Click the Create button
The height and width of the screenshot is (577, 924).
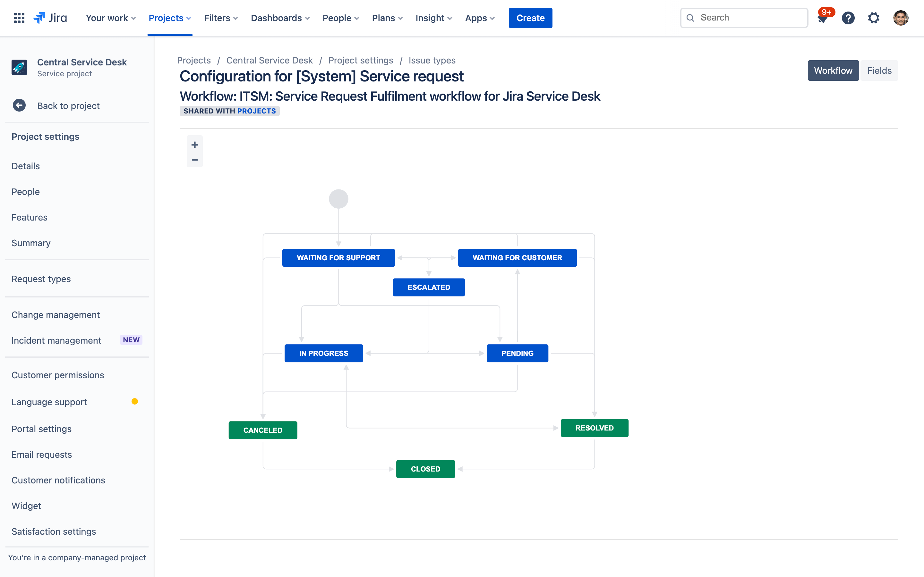tap(530, 18)
